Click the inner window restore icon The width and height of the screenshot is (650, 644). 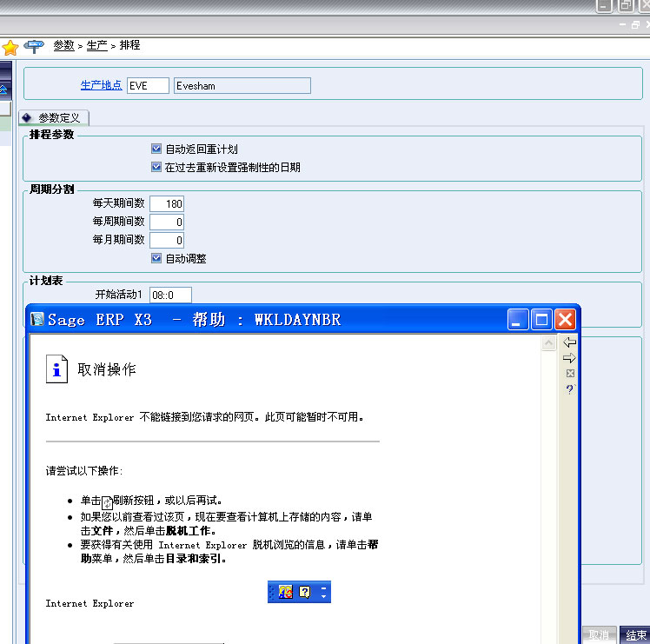click(635, 25)
